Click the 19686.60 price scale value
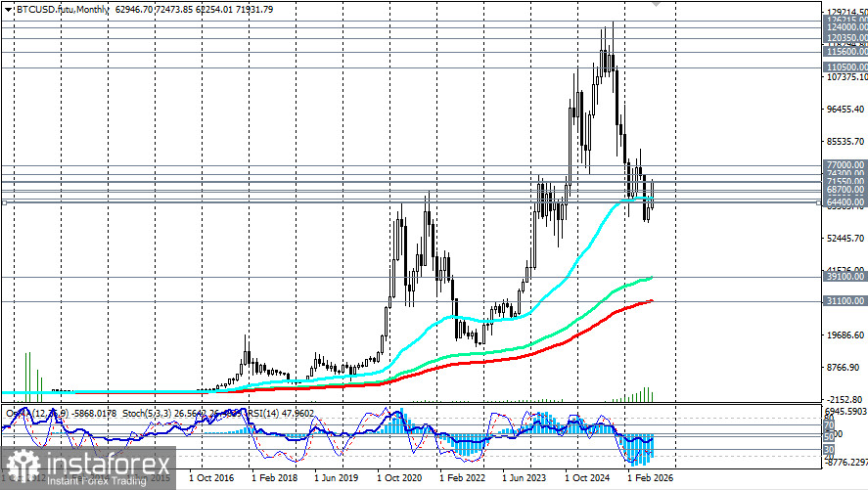 point(845,335)
